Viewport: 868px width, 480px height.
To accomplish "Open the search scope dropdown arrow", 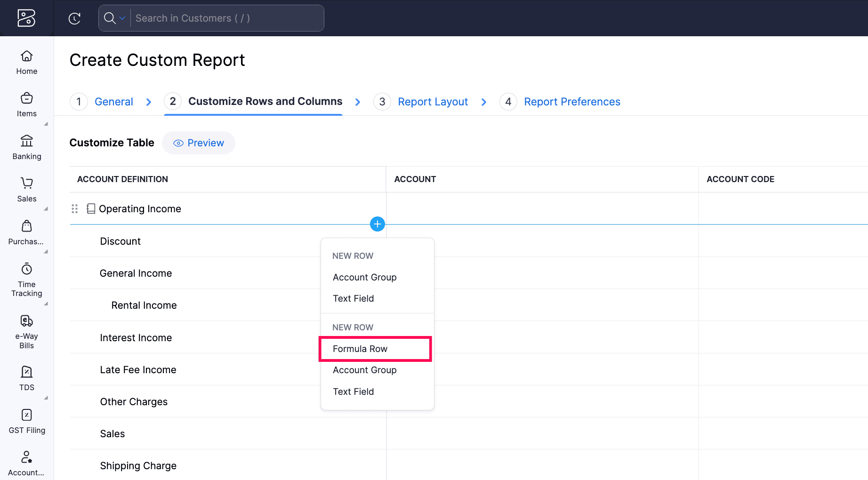I will (122, 18).
